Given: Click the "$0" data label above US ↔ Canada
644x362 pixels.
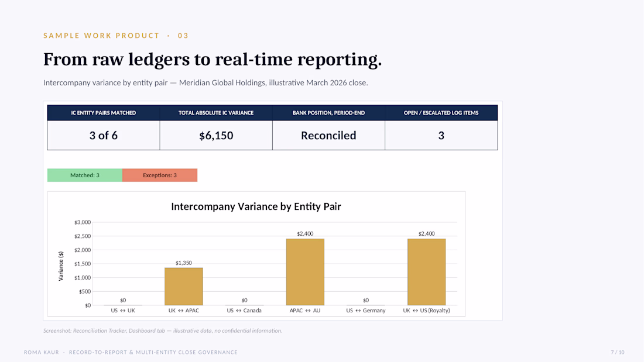Looking at the screenshot, I should point(244,301).
